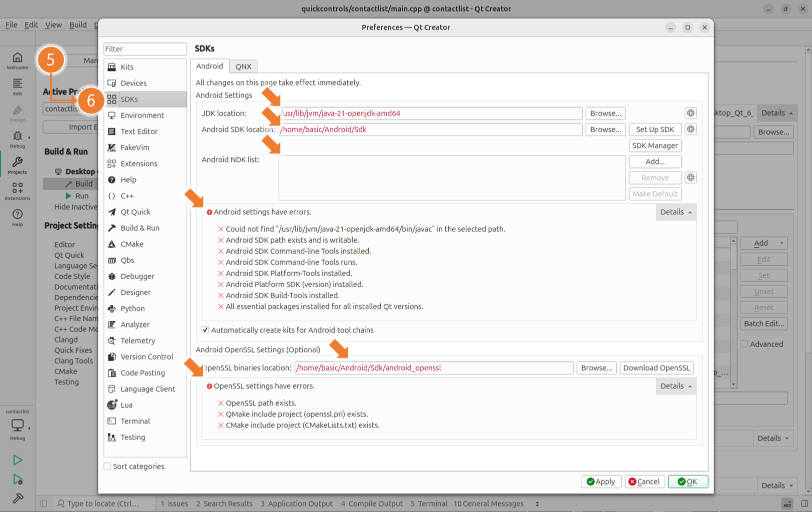
Task: Browse for the JDK location
Action: coord(605,113)
